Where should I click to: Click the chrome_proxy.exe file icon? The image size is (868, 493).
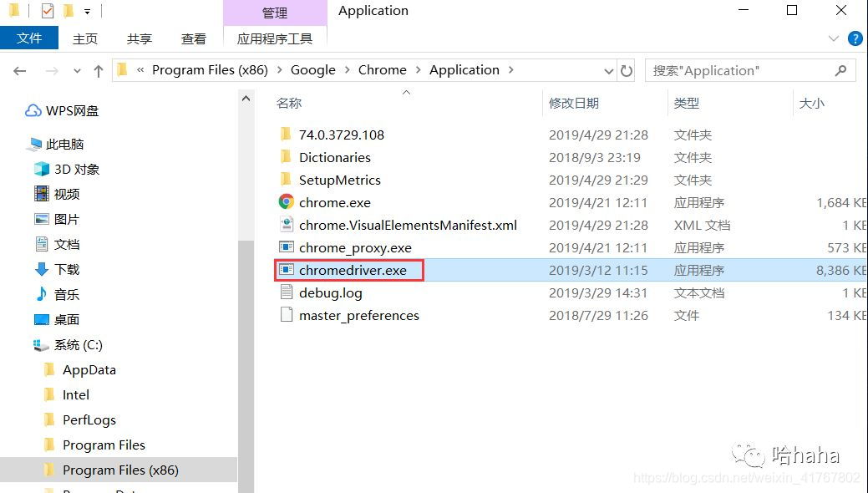[287, 247]
